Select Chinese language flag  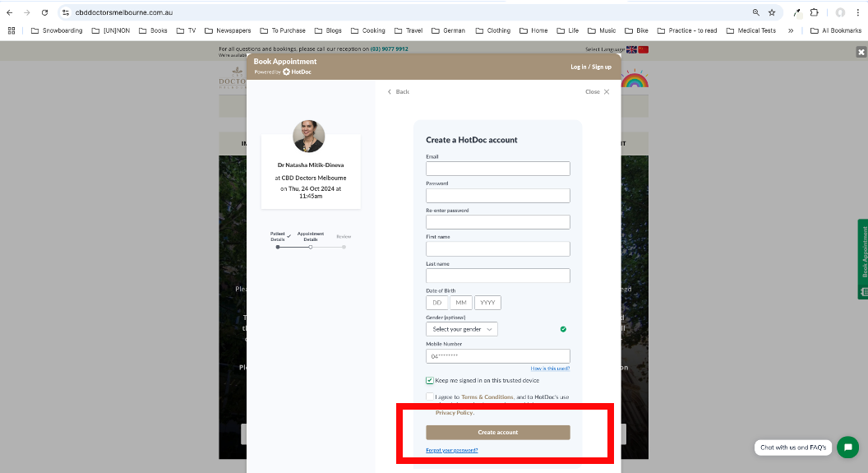[x=644, y=49]
